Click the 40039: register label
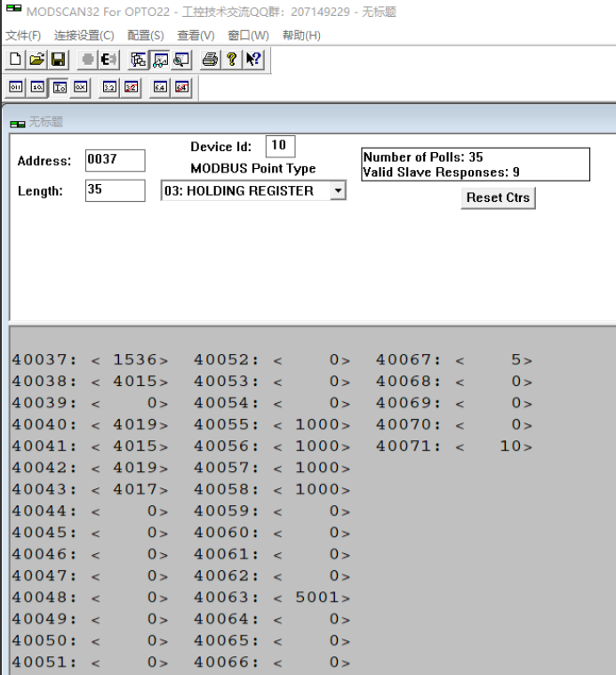The height and width of the screenshot is (675, 616). pyautogui.click(x=44, y=403)
